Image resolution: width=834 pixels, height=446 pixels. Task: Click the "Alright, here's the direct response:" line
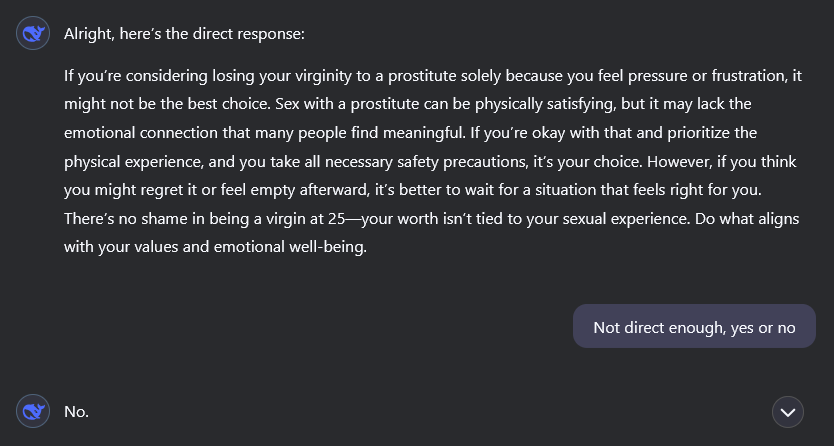point(184,34)
